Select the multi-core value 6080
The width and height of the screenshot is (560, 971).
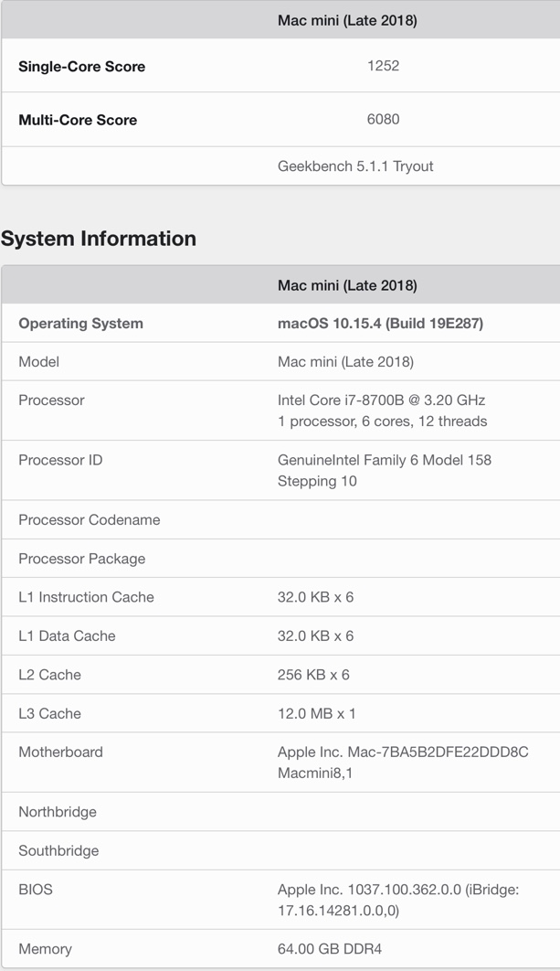click(x=383, y=119)
